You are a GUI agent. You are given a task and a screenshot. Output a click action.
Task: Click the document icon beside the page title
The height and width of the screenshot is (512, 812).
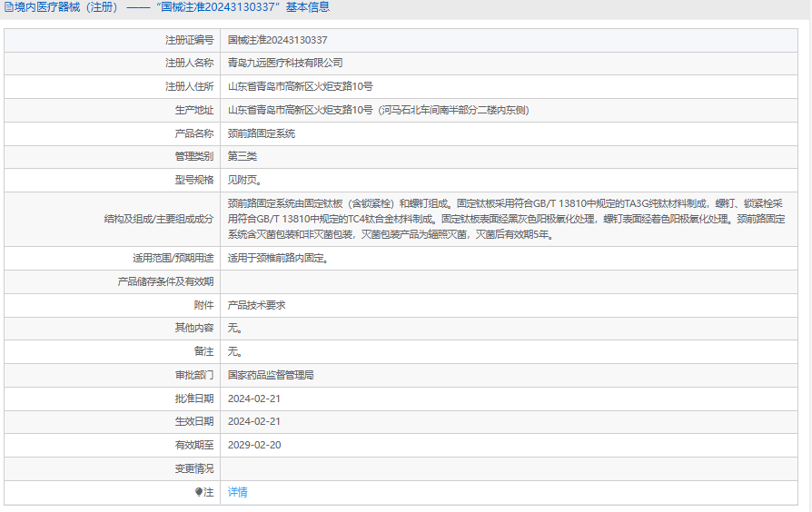point(9,7)
